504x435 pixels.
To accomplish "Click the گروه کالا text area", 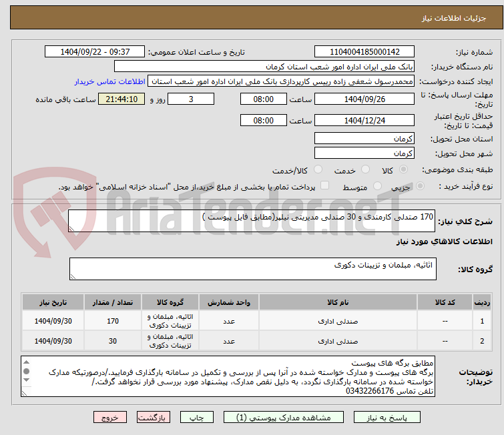I will pos(252,269).
